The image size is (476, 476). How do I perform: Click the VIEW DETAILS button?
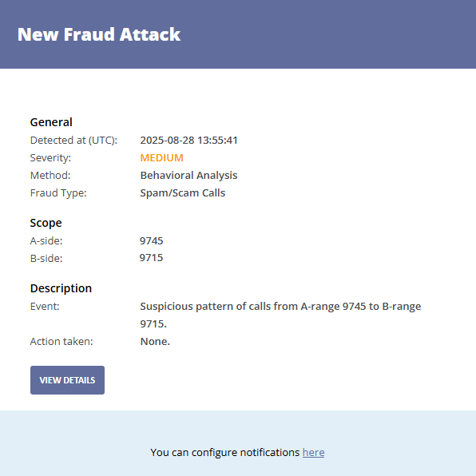pyautogui.click(x=67, y=380)
